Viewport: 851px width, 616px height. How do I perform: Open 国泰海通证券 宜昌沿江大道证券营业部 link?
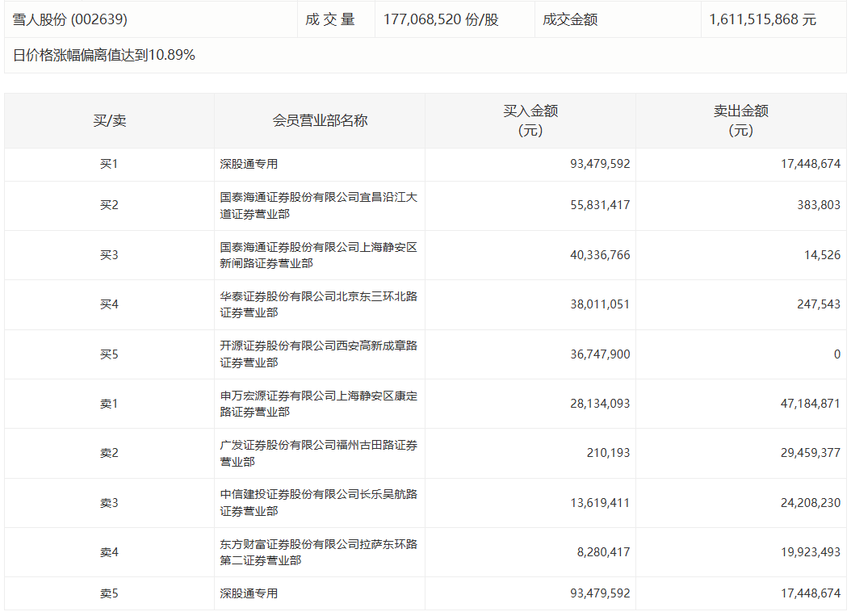(318, 205)
